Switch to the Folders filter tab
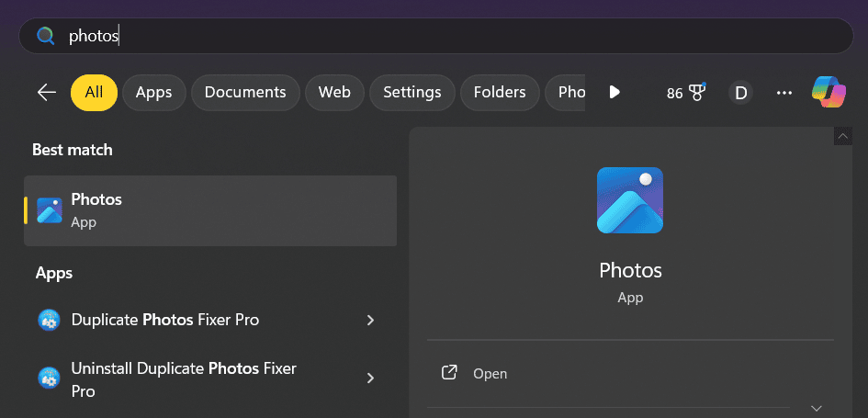868x418 pixels. (x=500, y=93)
